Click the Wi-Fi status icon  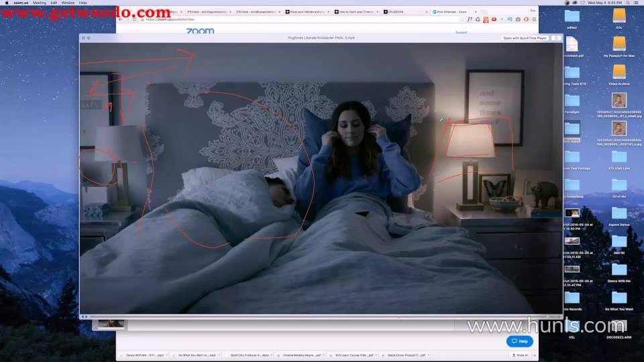(x=582, y=3)
